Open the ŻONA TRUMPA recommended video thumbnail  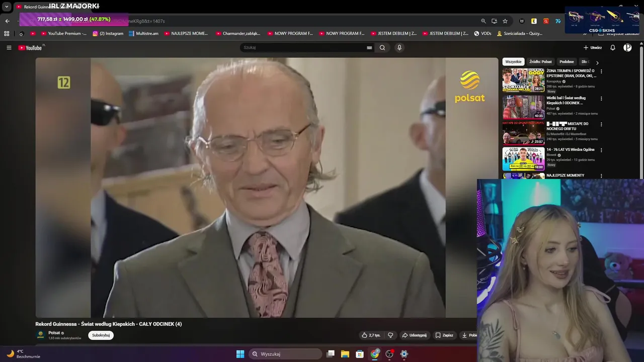(x=523, y=80)
